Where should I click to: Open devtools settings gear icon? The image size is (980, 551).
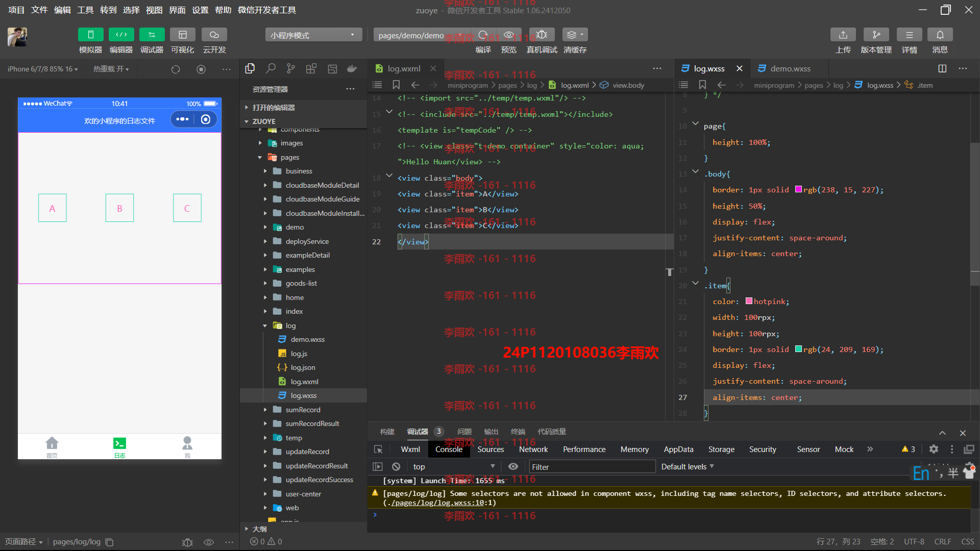[x=934, y=449]
